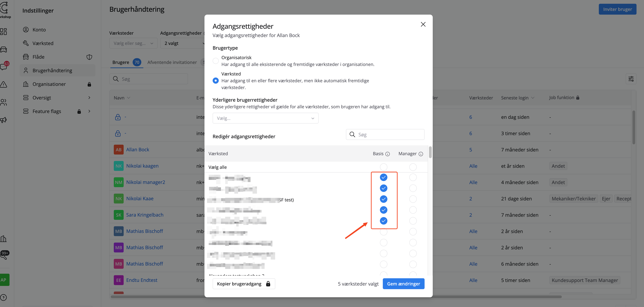Click the Manager info icon
Viewport: 644px width, 307px height.
[x=421, y=154]
